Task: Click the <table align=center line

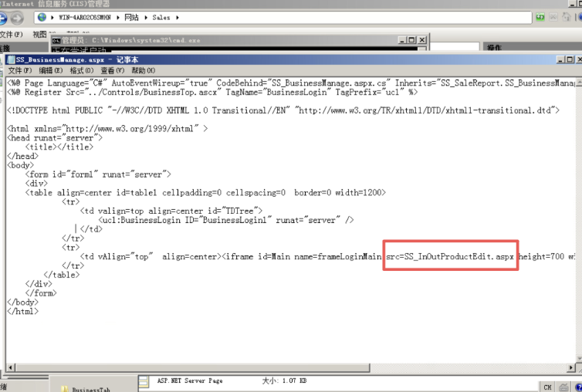Action: tap(205, 193)
